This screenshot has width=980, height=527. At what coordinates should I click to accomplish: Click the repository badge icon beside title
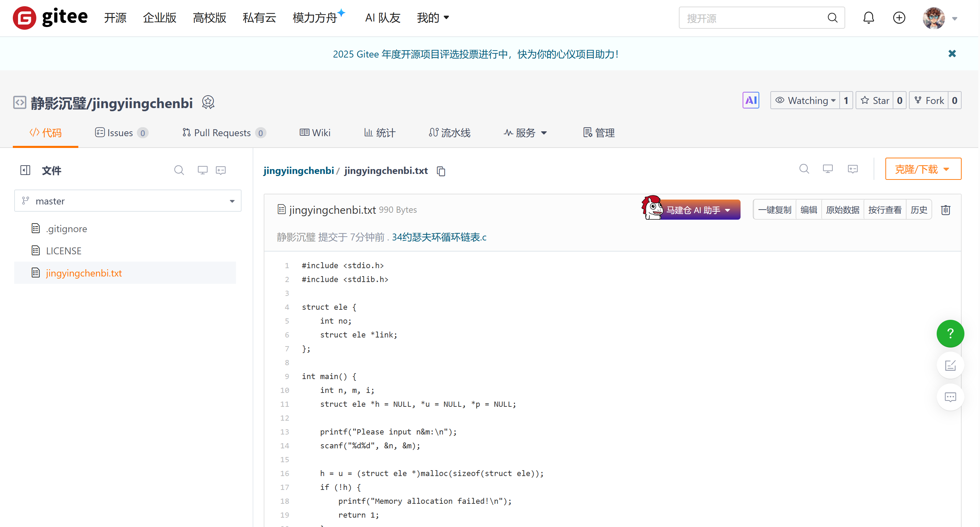click(208, 102)
